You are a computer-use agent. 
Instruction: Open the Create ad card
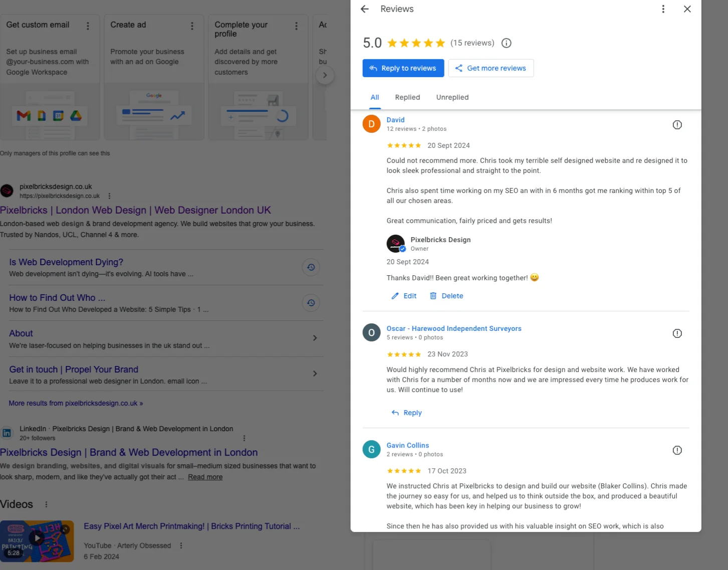(154, 77)
